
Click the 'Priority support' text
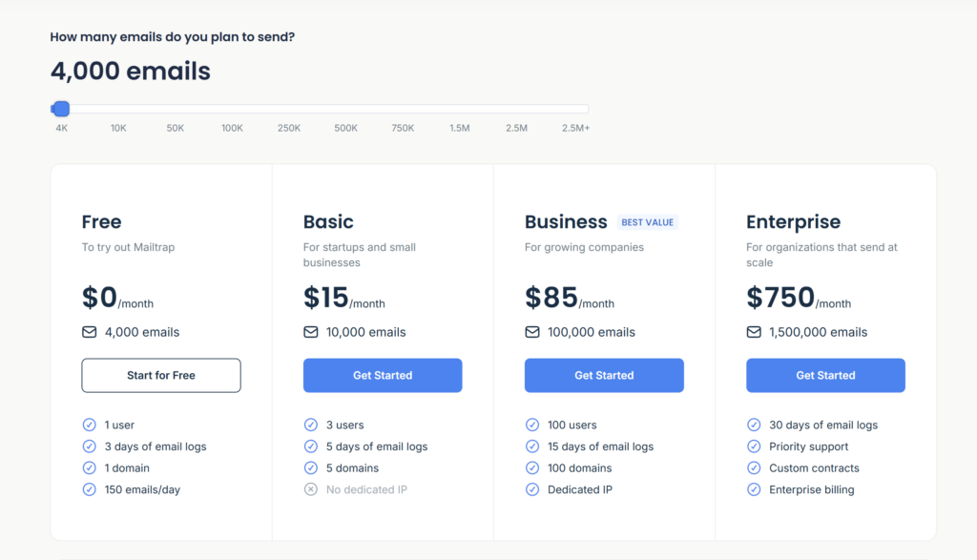808,446
